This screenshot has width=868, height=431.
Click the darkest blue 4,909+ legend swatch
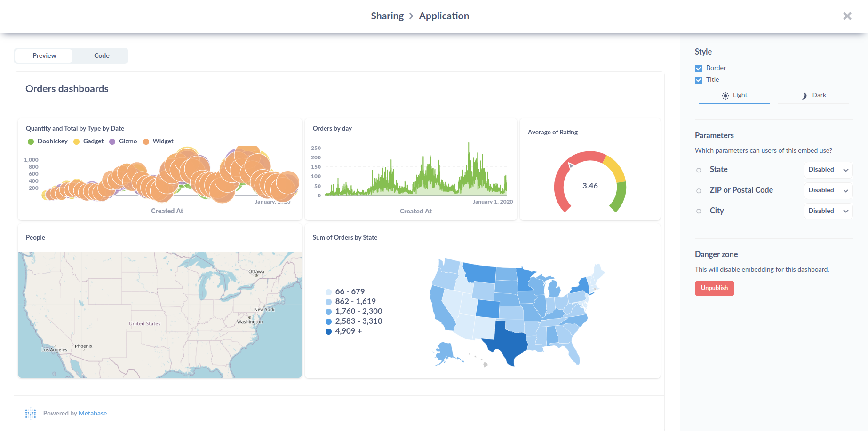pos(328,331)
